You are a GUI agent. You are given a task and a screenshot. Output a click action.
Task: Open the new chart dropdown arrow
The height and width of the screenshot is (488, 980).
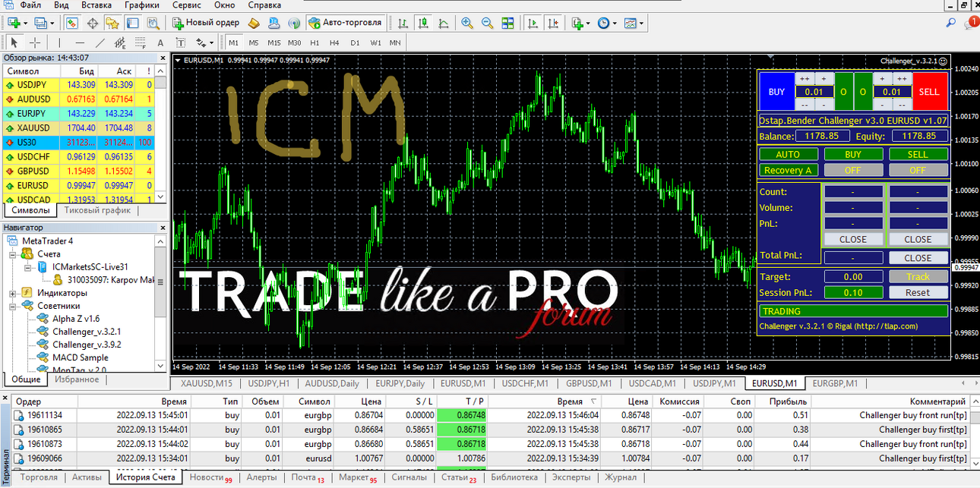click(x=26, y=23)
